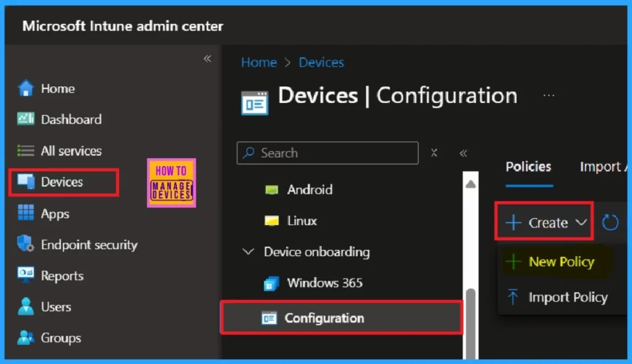The image size is (632, 364).
Task: Click the Device onboarding label
Action: 317,252
